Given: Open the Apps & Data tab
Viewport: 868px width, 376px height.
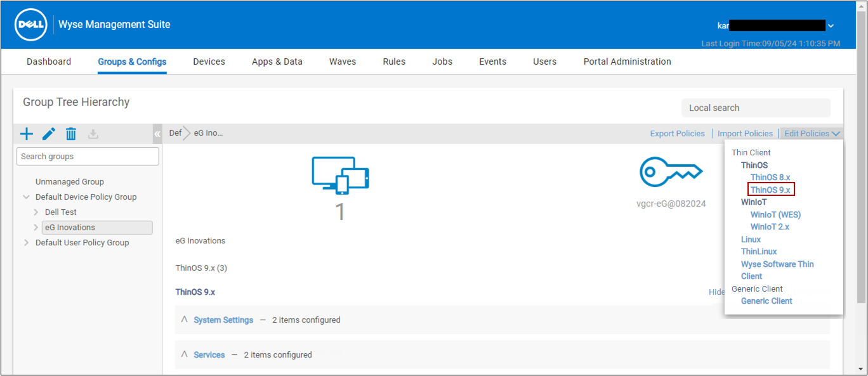Looking at the screenshot, I should pos(277,62).
